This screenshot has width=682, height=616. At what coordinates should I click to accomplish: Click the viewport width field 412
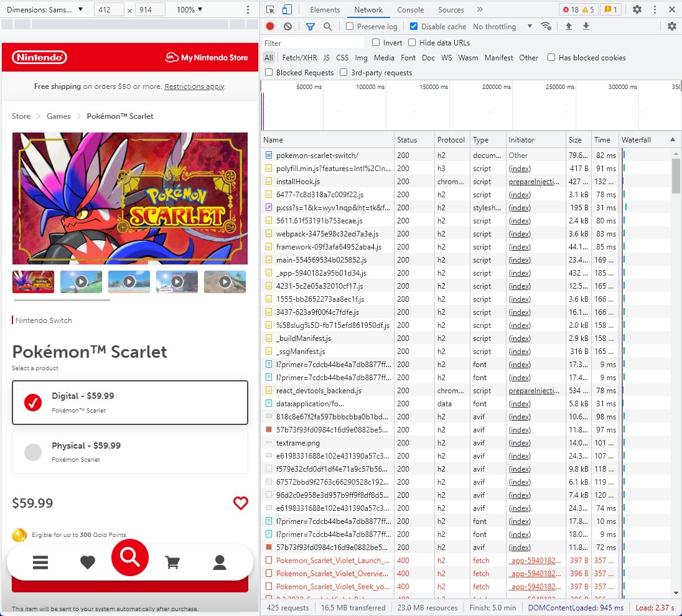(109, 9)
